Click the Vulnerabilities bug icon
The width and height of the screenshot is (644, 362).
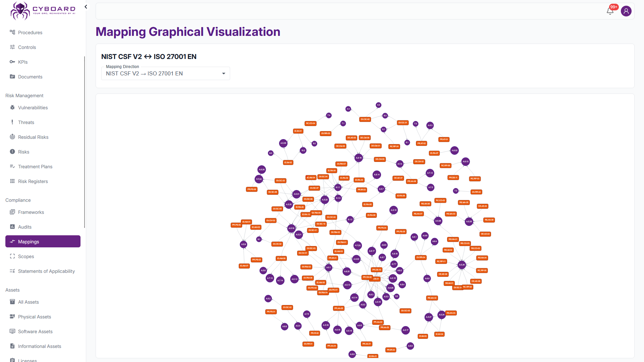(x=12, y=108)
